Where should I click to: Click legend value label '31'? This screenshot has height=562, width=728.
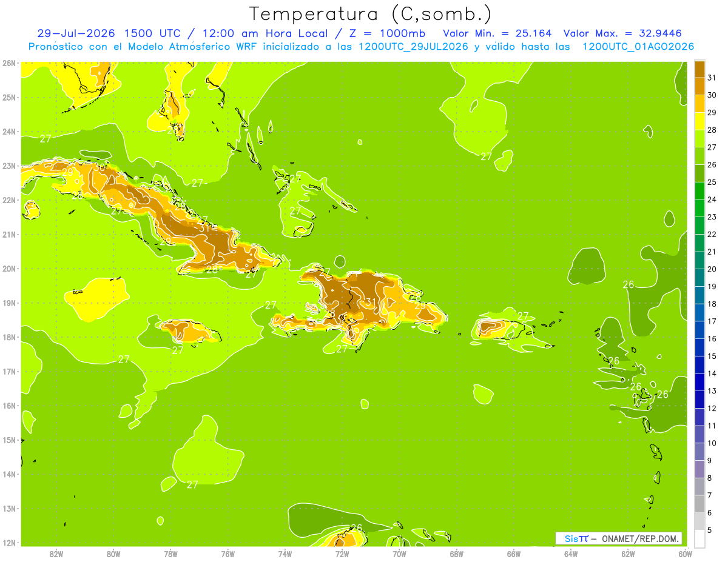click(x=712, y=78)
